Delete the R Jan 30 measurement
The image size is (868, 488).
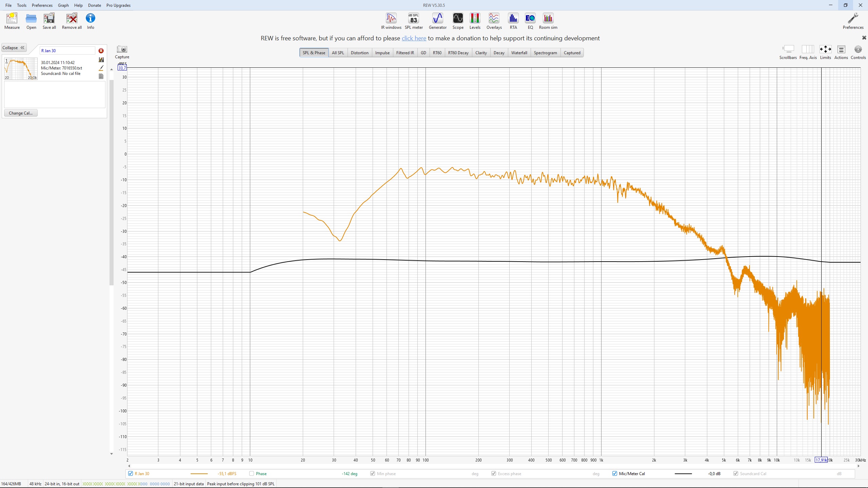pyautogui.click(x=101, y=51)
